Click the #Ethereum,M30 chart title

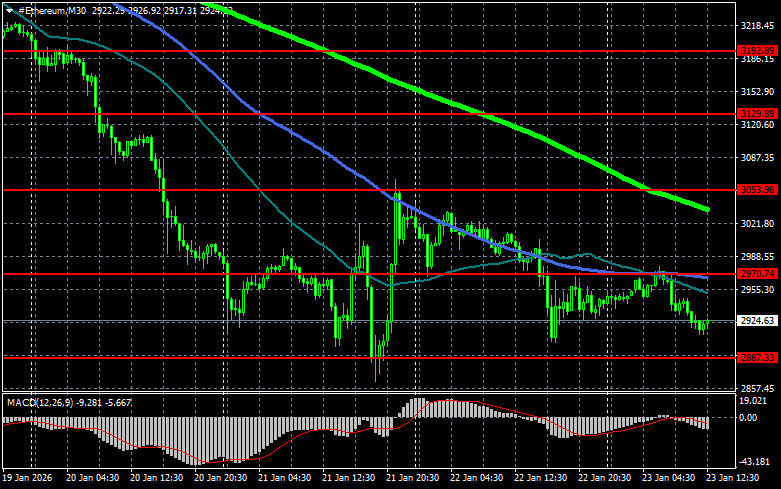pos(52,10)
